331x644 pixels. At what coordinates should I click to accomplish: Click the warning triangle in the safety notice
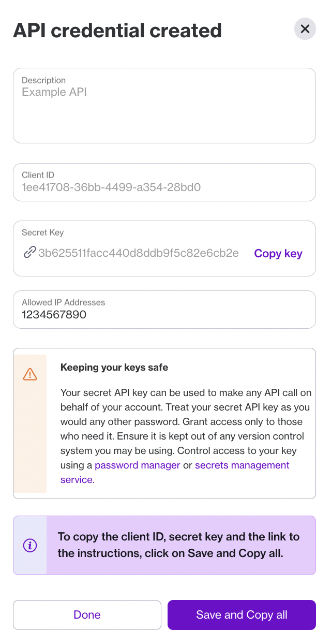coord(30,374)
